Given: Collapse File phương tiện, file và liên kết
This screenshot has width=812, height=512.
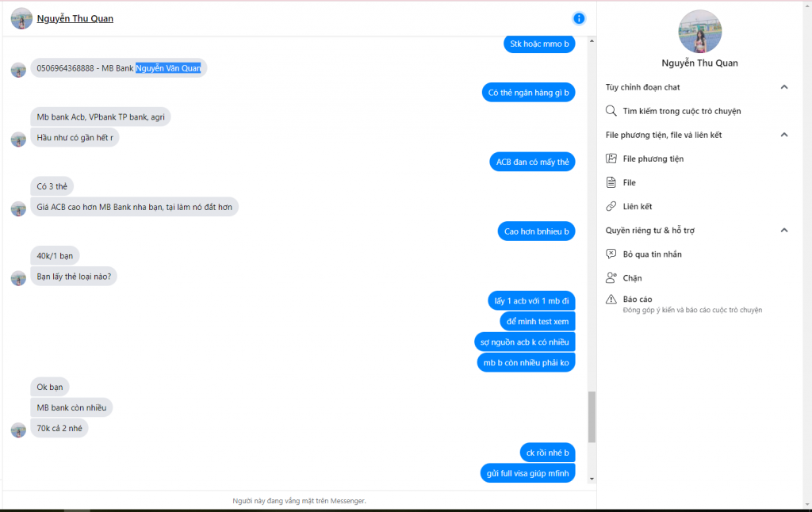Looking at the screenshot, I should point(784,135).
